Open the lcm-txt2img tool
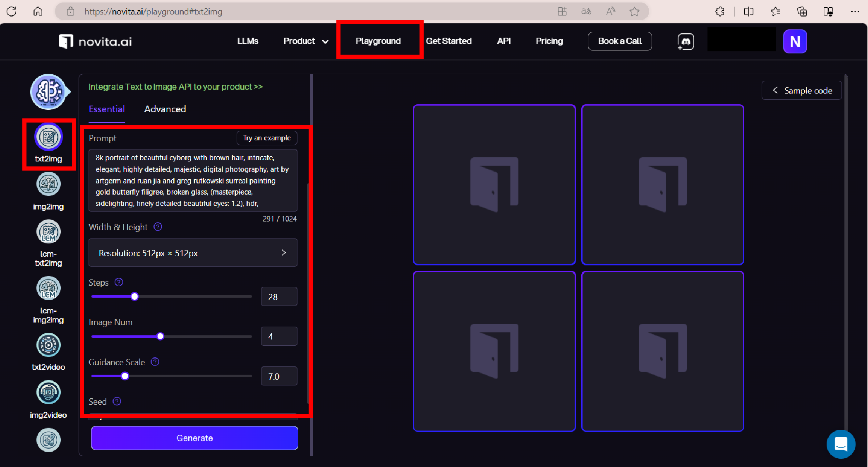The image size is (868, 467). click(x=48, y=232)
